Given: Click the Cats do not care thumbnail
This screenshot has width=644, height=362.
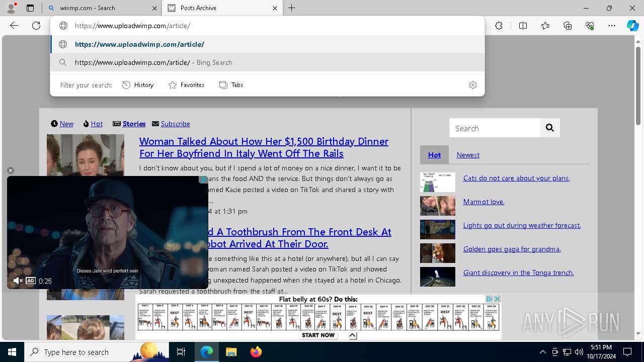Looking at the screenshot, I should 438,182.
